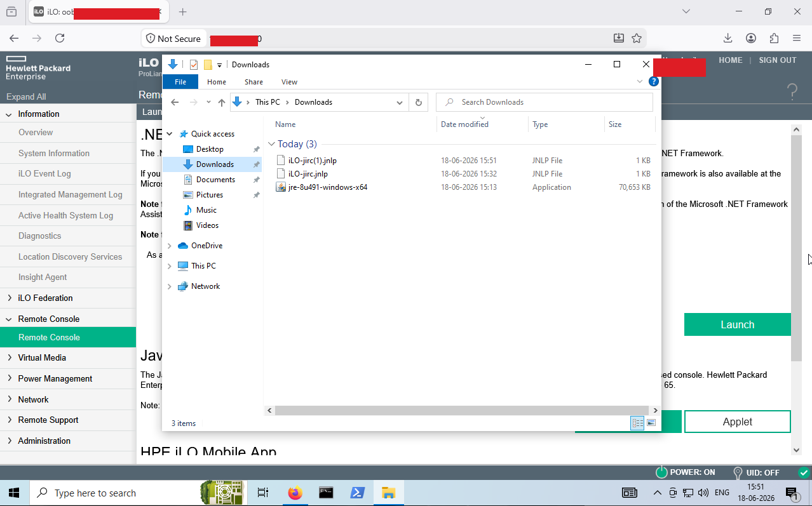
Task: Click HOME link in iLO header
Action: point(731,60)
